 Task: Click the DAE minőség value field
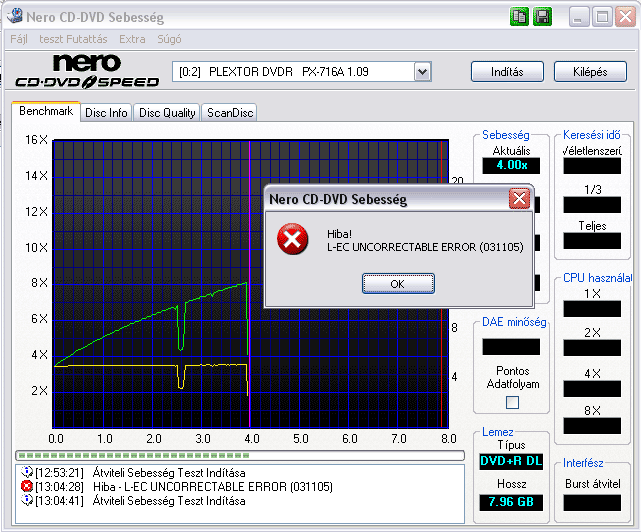511,347
